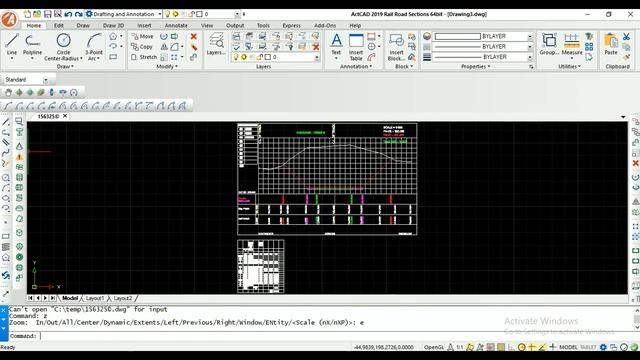Viewport: 640px width, 360px height.
Task: Insert Text annotation tool
Action: pyautogui.click(x=336, y=44)
